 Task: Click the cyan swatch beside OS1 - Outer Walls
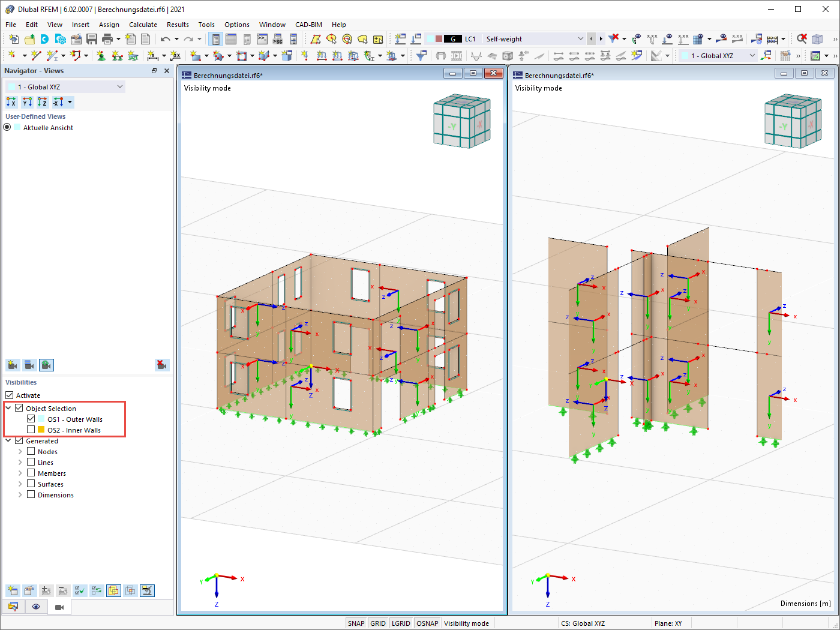[x=41, y=419]
